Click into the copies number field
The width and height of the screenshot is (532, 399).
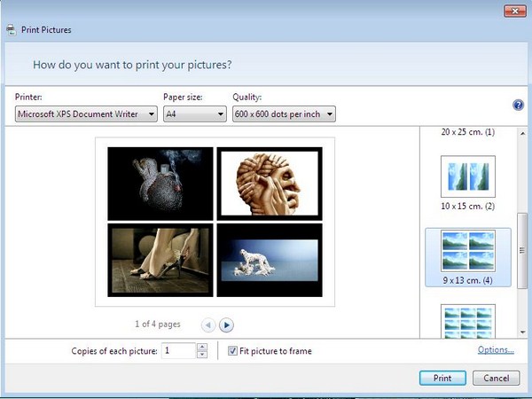179,351
